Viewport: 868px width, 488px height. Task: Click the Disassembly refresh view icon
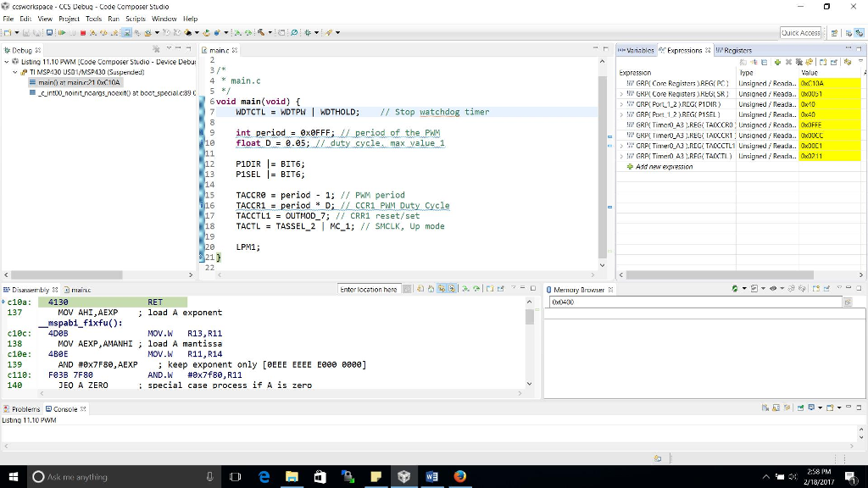pyautogui.click(x=420, y=289)
